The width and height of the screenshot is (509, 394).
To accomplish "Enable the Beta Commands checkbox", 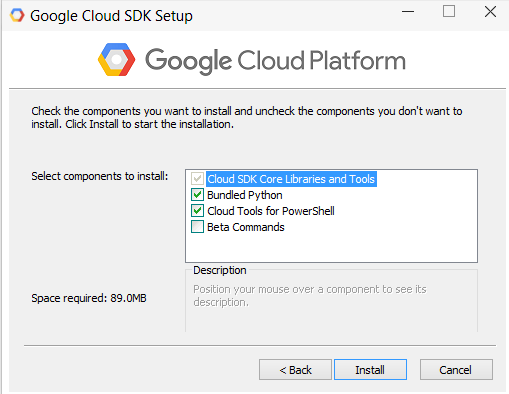I will pos(197,227).
